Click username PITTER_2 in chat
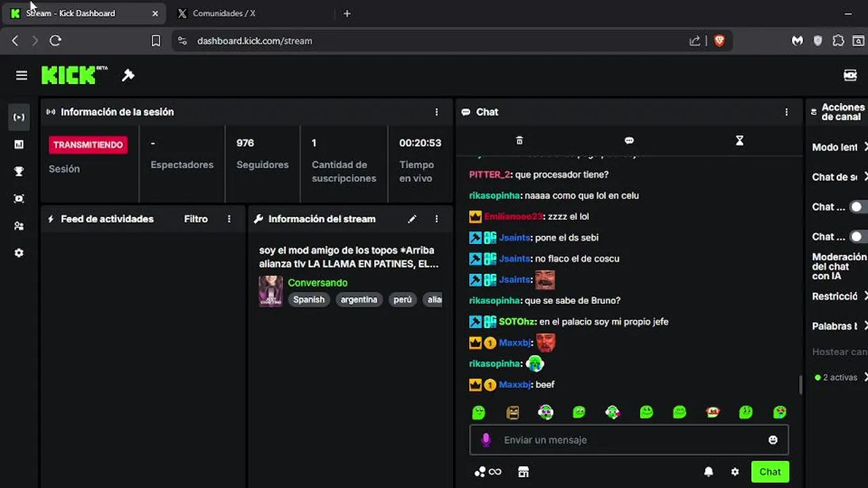This screenshot has width=868, height=488. 490,174
